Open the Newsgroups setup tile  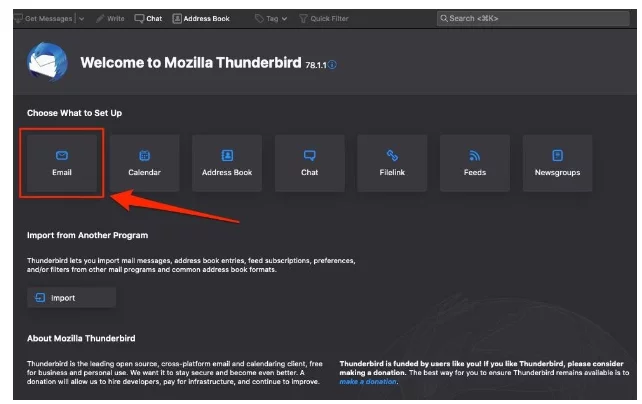coord(557,163)
